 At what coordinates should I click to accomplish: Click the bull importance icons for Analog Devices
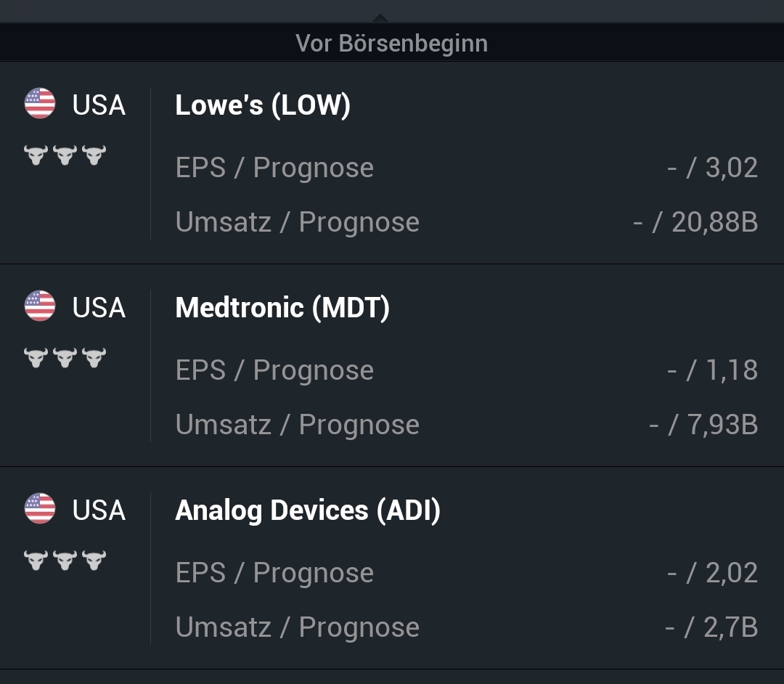click(65, 560)
